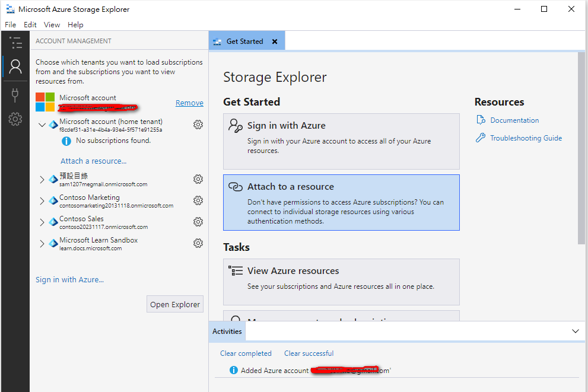Click the Clear successful link
Screen dimensions: 588x392
pyautogui.click(x=309, y=353)
